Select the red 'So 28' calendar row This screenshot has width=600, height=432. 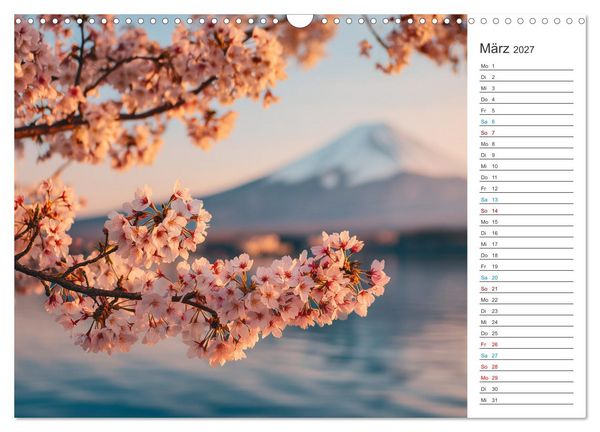(527, 366)
